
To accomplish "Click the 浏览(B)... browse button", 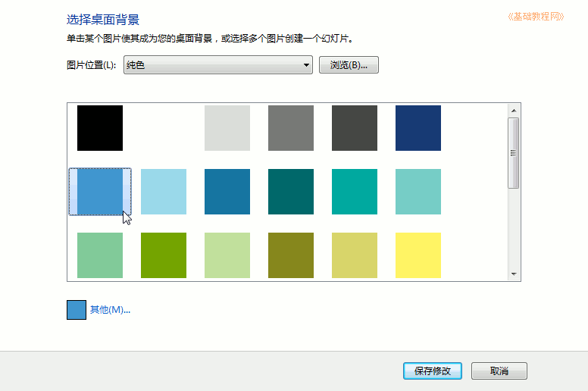I will pos(349,65).
